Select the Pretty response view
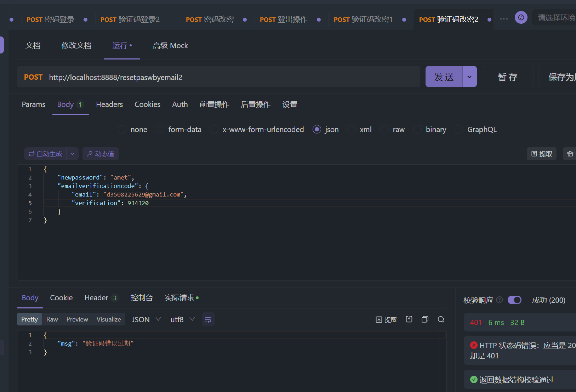Viewport: 576px width, 392px height. [x=29, y=319]
